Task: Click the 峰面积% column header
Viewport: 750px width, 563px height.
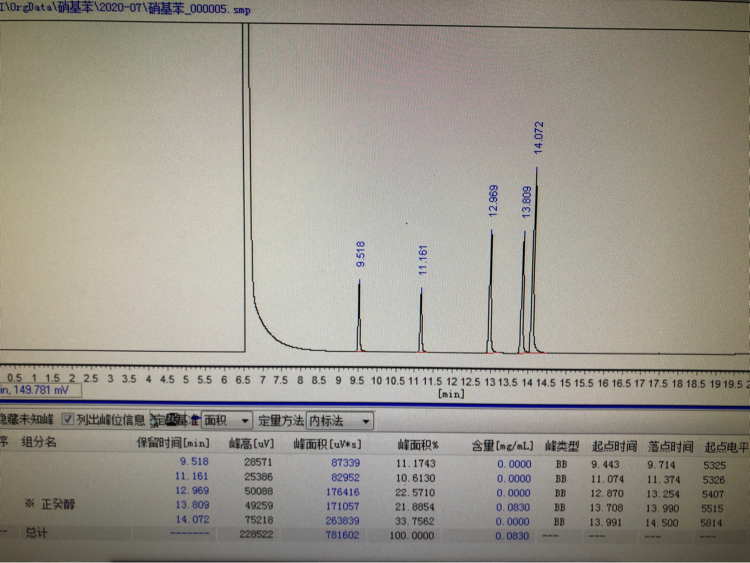Action: (418, 445)
